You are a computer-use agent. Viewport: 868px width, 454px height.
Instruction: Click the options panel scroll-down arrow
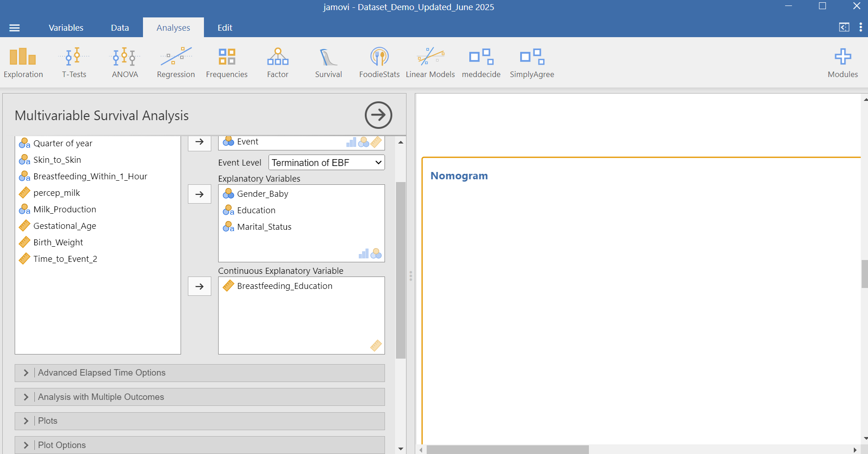(x=401, y=449)
